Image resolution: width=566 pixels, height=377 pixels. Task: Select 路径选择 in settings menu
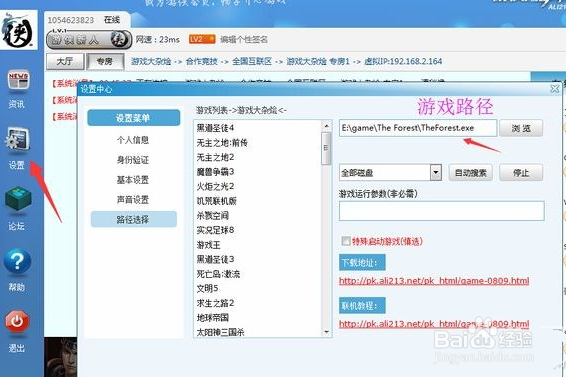(134, 219)
